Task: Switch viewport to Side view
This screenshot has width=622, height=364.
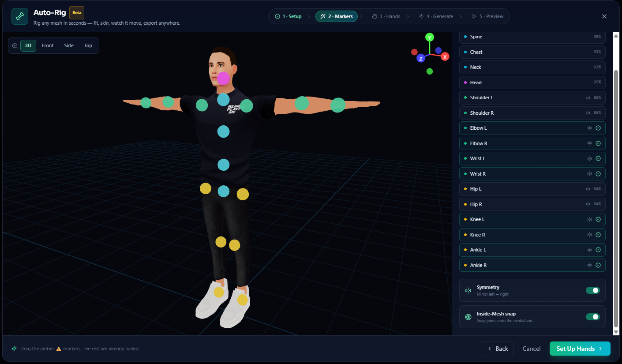Action: coord(69,45)
